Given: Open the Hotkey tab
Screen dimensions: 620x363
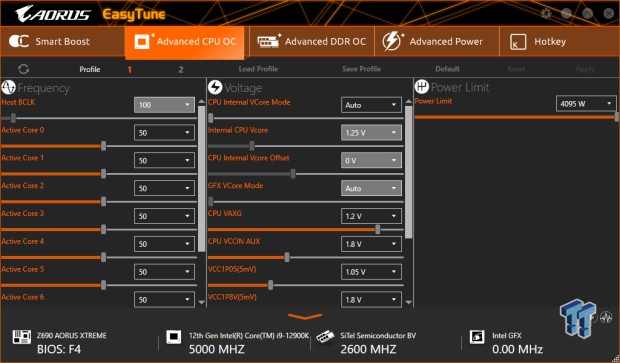Looking at the screenshot, I should pyautogui.click(x=559, y=42).
